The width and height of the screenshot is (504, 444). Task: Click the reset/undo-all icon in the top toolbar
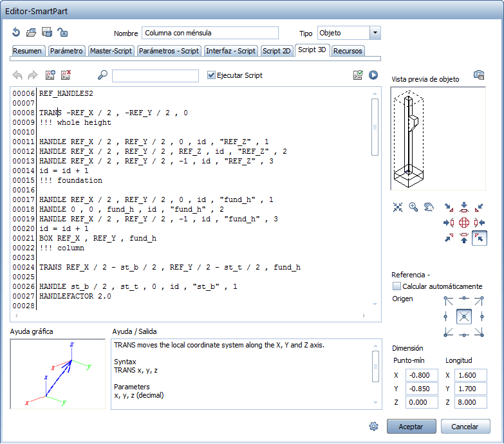pos(16,32)
